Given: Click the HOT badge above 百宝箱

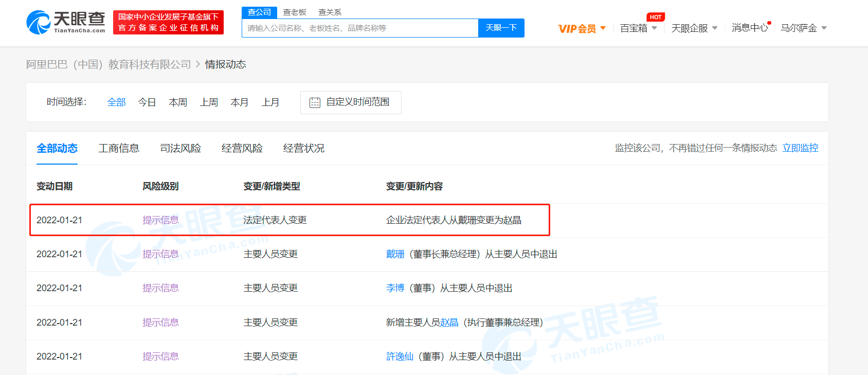Looking at the screenshot, I should (656, 17).
